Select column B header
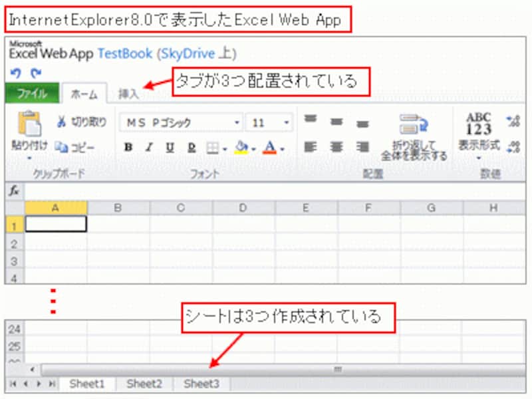 point(118,208)
